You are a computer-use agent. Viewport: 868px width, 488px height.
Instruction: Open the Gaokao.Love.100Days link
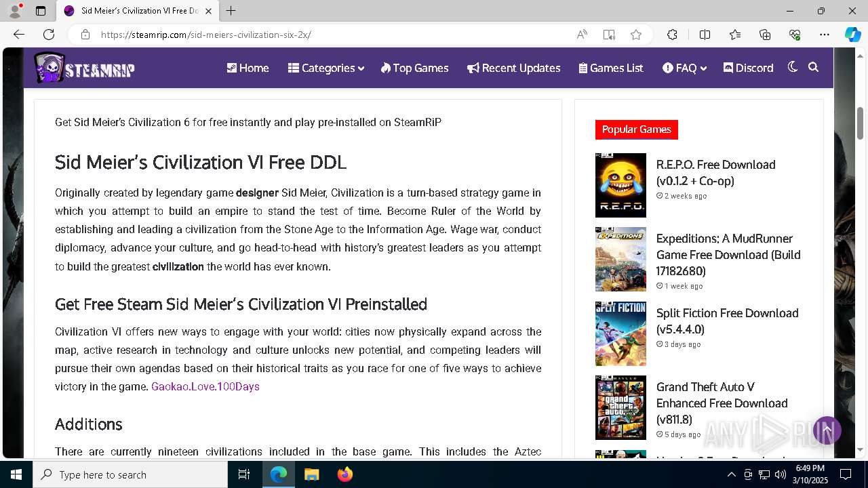[205, 386]
